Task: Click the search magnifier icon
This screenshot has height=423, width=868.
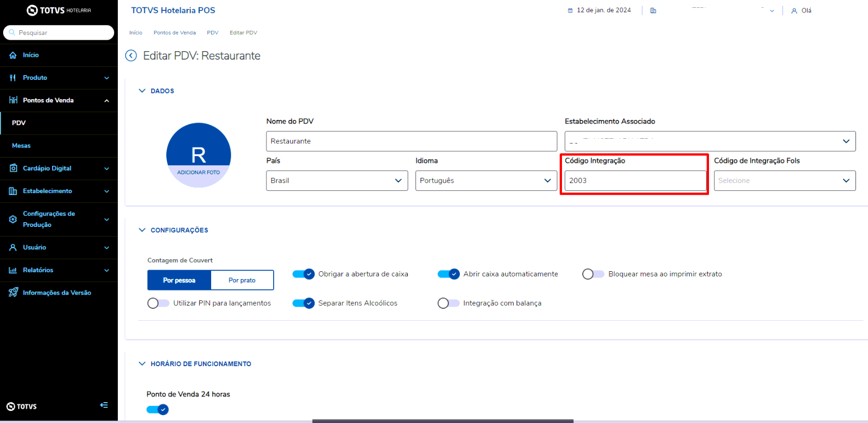Action: coord(12,32)
